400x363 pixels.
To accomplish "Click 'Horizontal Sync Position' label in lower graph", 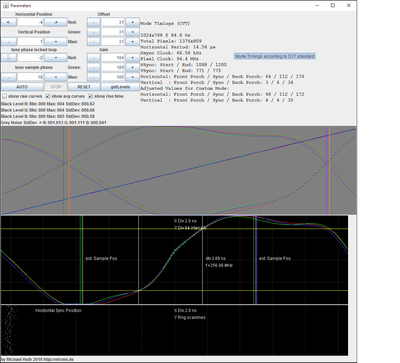I will coord(58,310).
